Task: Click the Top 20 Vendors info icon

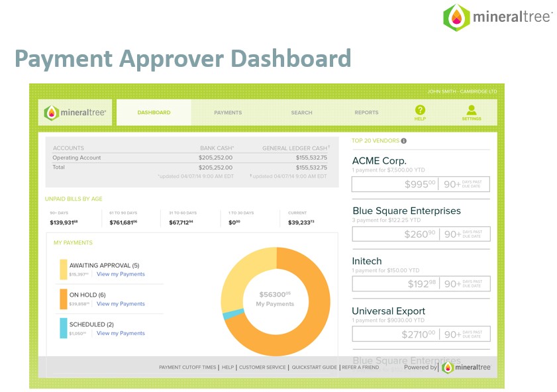Action: pos(404,141)
